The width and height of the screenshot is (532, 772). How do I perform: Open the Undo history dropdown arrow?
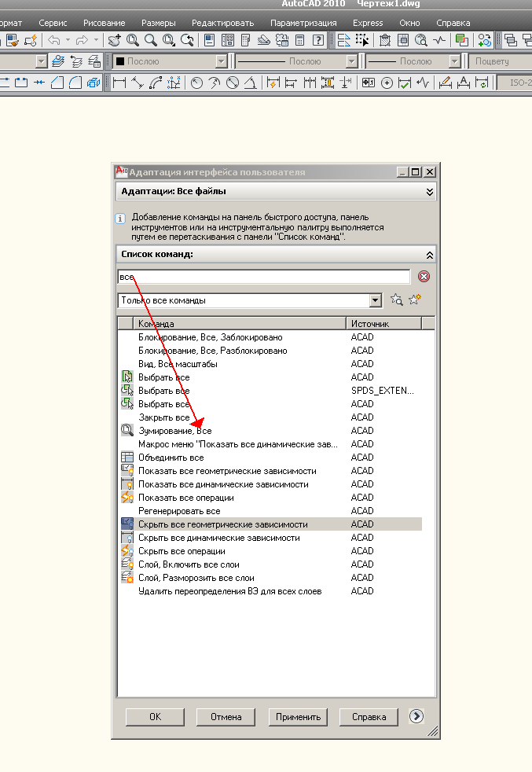[68, 40]
